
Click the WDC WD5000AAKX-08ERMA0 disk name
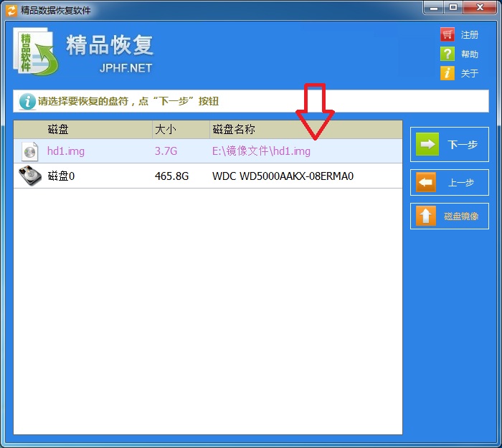click(283, 176)
